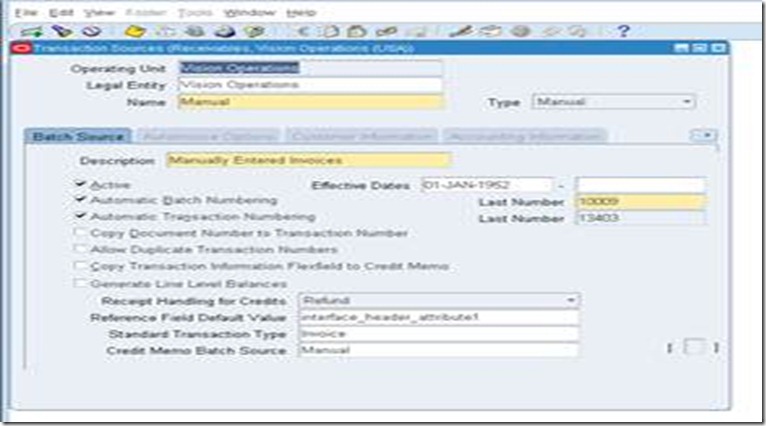Image resolution: width=766 pixels, height=426 pixels.
Task: Open the tab list dropdown arrow
Action: coord(705,135)
